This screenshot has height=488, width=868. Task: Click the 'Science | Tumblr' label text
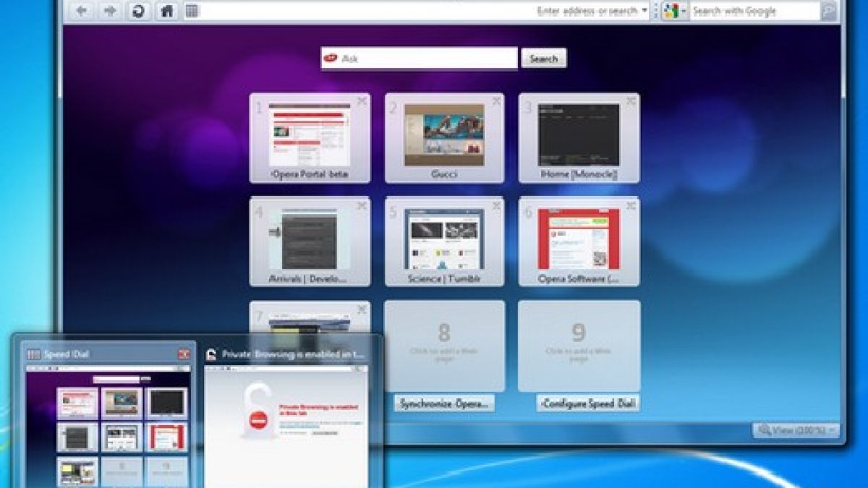pyautogui.click(x=444, y=278)
